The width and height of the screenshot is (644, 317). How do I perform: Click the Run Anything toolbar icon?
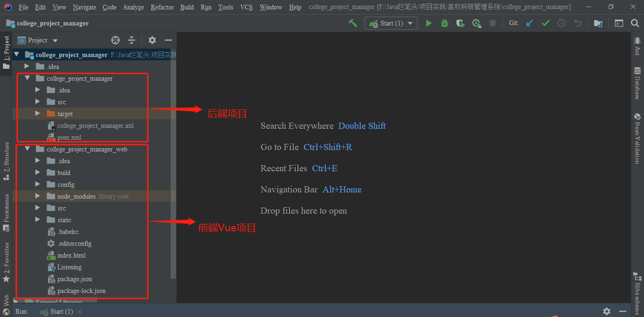[x=619, y=23]
